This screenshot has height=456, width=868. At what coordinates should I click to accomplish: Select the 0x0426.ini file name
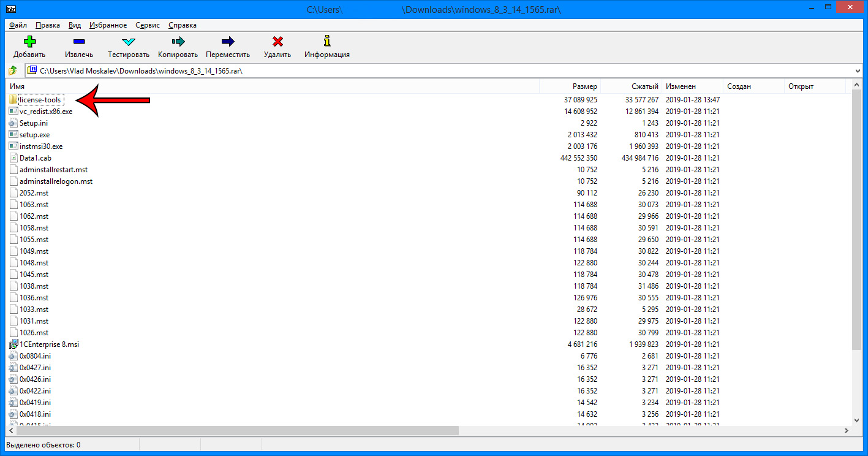pos(35,379)
